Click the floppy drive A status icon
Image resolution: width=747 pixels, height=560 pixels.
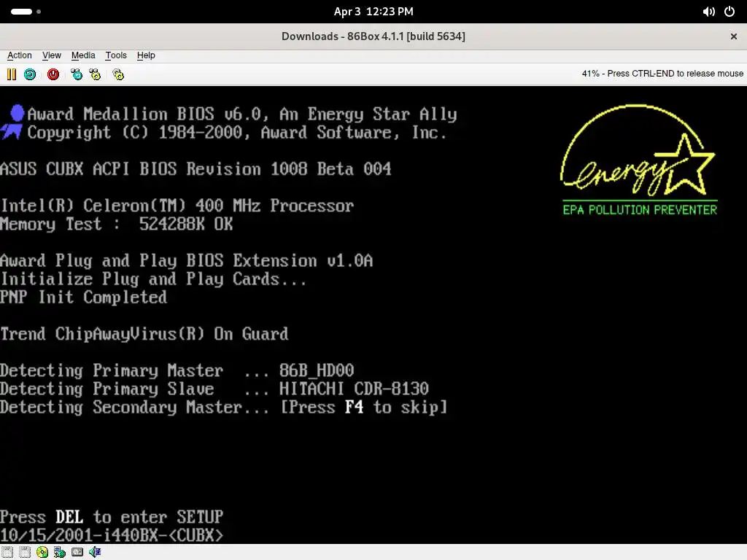pyautogui.click(x=7, y=552)
